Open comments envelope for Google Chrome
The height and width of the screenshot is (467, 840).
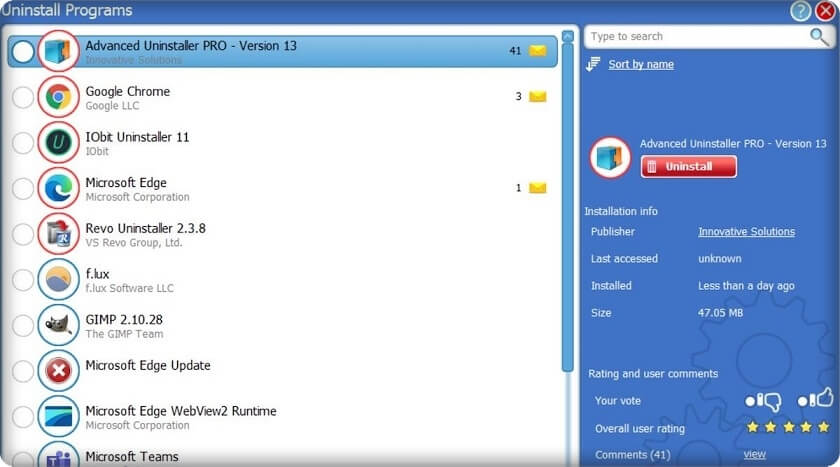click(x=537, y=96)
